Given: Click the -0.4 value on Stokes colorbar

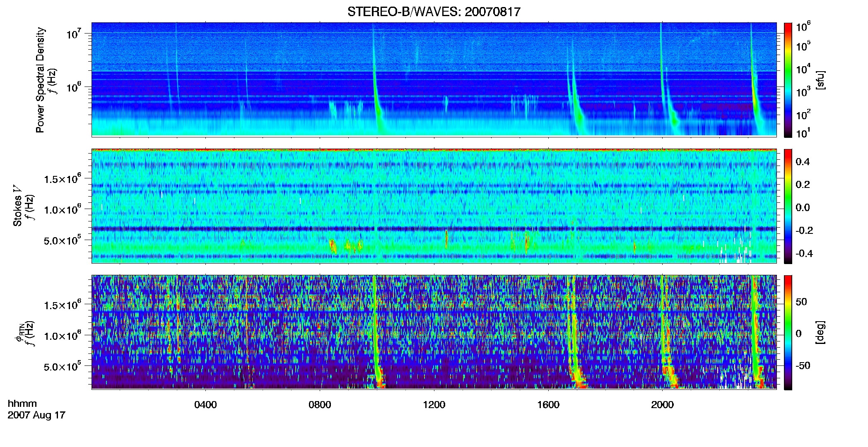Looking at the screenshot, I should pos(804,253).
